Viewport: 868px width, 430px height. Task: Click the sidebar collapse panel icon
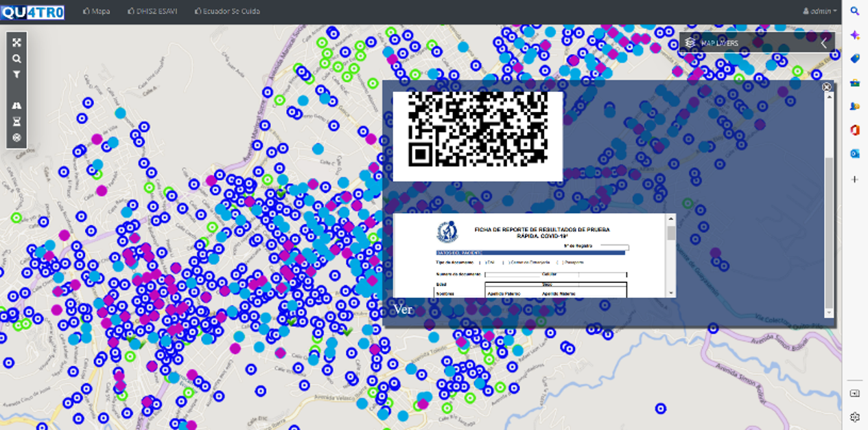click(x=855, y=394)
